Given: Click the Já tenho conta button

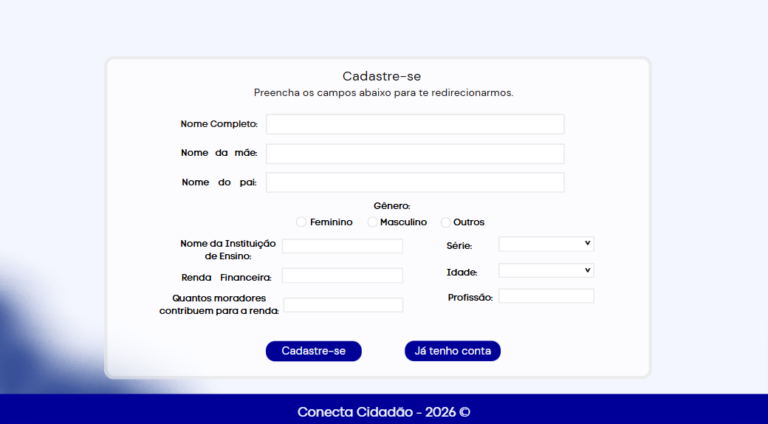Looking at the screenshot, I should (453, 351).
